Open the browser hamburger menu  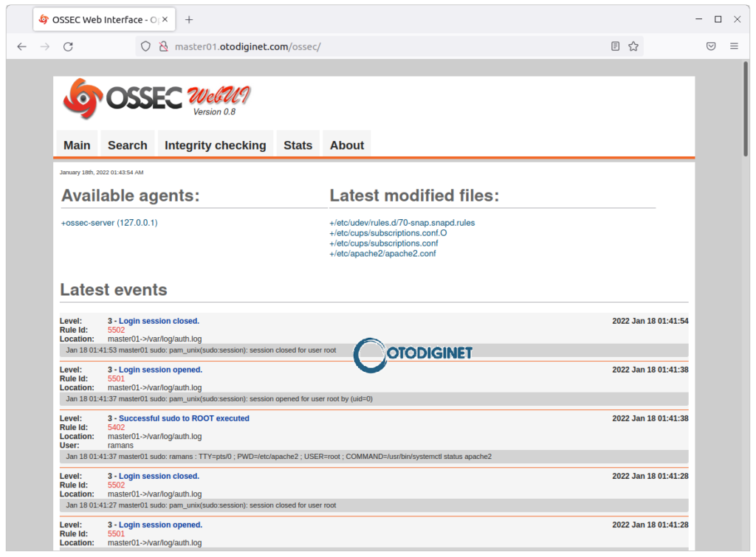coord(734,46)
